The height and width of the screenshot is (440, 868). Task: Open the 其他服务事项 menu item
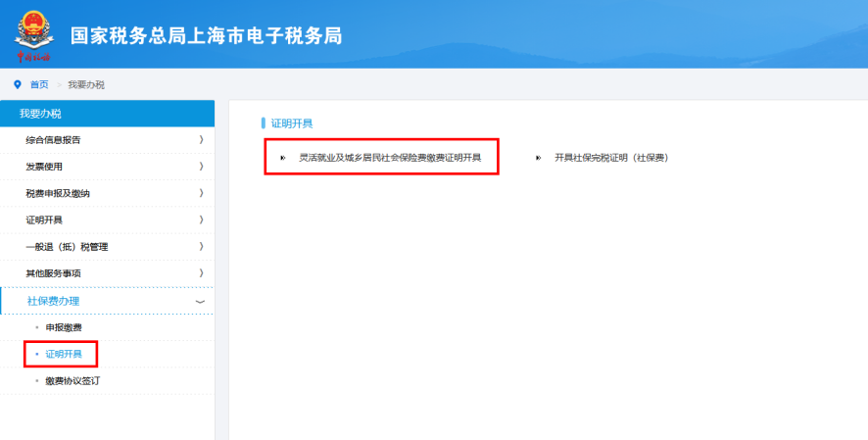point(53,272)
